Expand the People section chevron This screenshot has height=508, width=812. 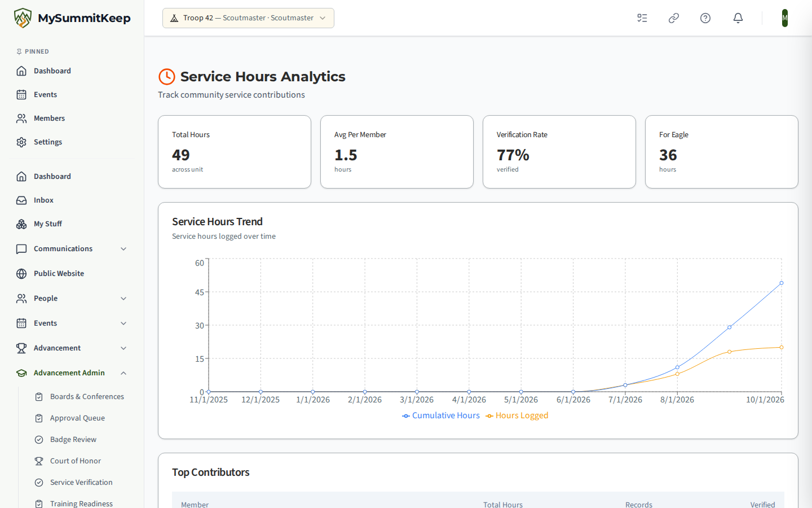point(123,299)
